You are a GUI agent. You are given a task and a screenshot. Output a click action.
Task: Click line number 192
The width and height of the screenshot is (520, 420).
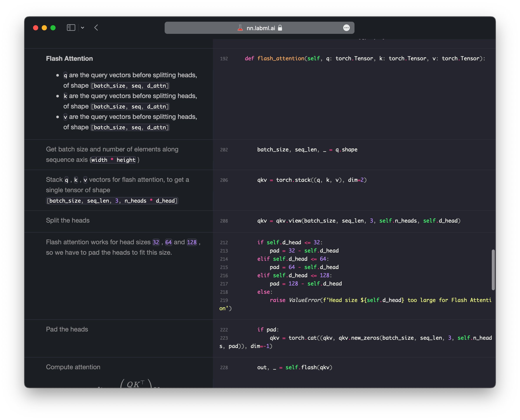coord(224,59)
